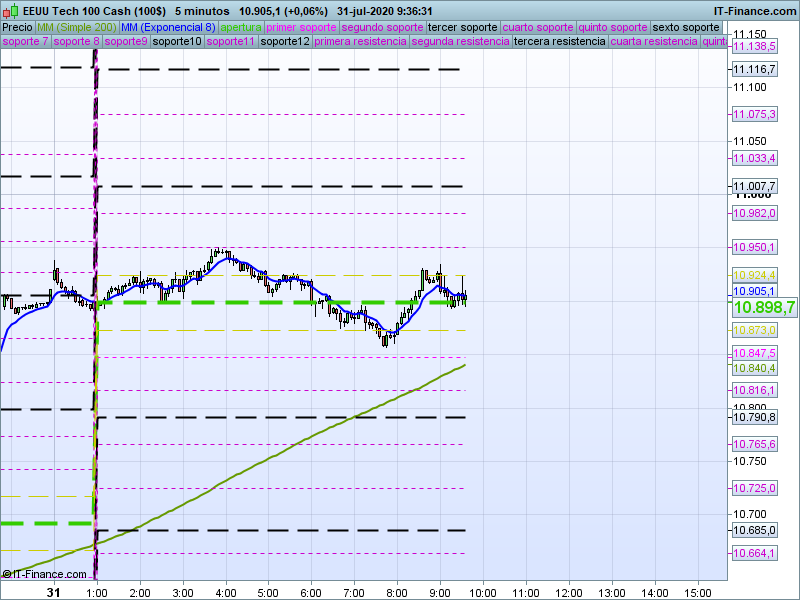Click the apertura indicator label
Image resolution: width=800 pixels, height=600 pixels.
pos(241,27)
